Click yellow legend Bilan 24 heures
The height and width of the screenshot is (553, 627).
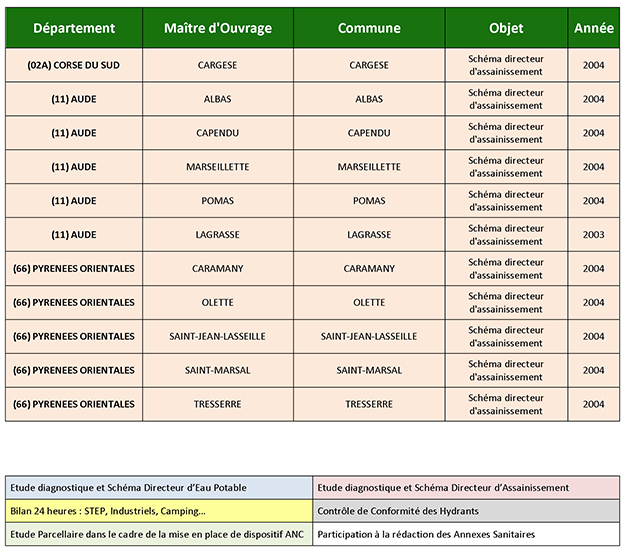pos(159,511)
